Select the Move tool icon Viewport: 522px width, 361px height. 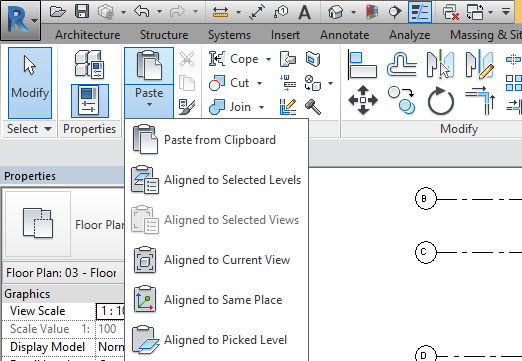pyautogui.click(x=363, y=100)
